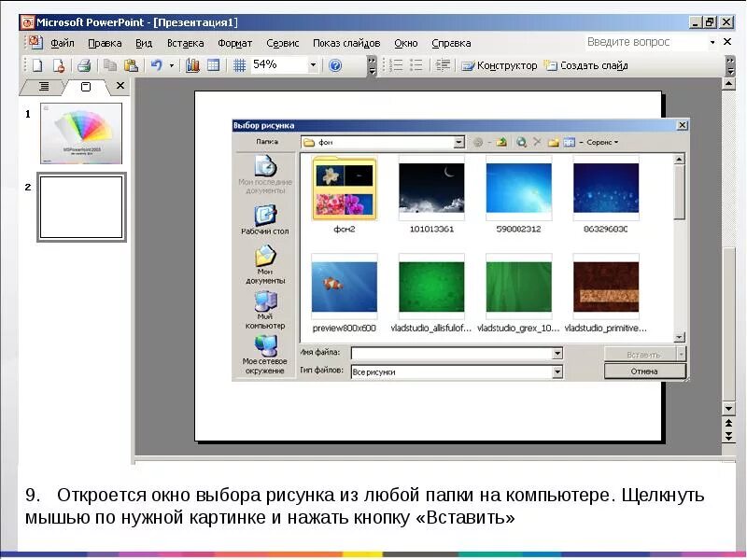Open the Сервис menu
747x560 pixels.
click(x=283, y=43)
